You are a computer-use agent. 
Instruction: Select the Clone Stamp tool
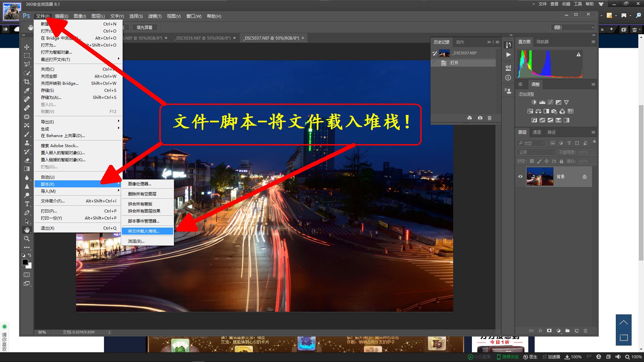point(27,143)
